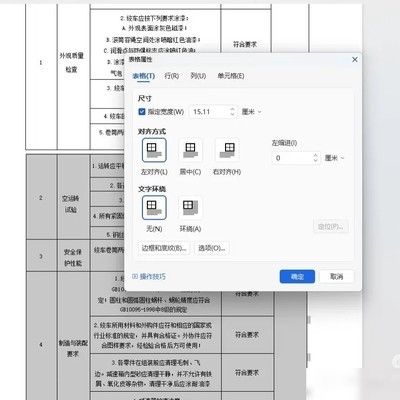
Task: Click the row number 2 cell
Action: point(41,198)
